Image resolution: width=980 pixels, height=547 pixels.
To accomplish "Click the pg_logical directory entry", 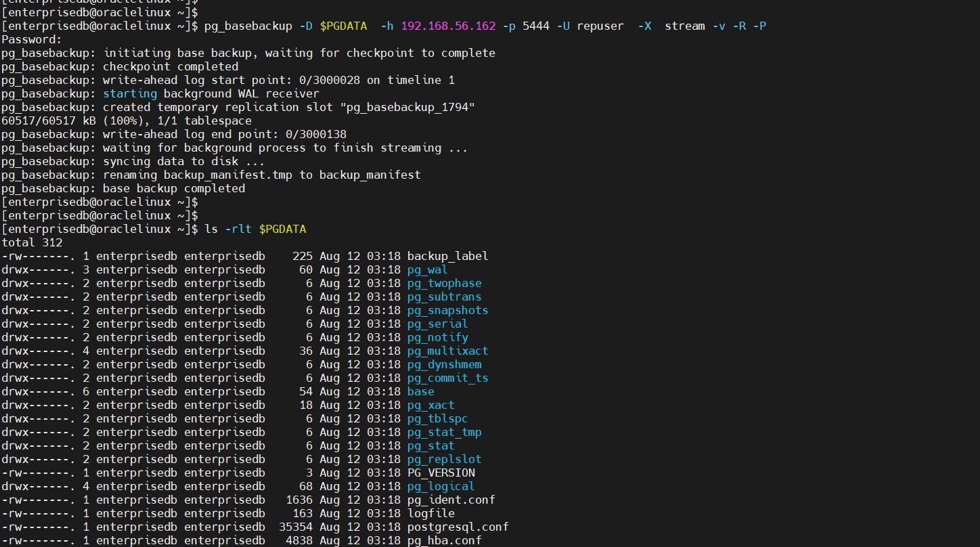I will coord(440,486).
